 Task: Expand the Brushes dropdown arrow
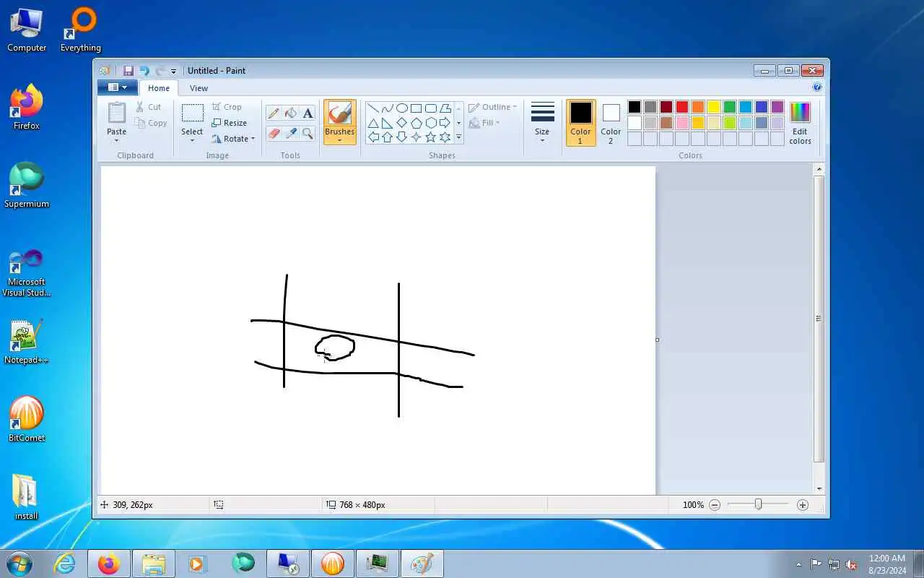tap(339, 140)
